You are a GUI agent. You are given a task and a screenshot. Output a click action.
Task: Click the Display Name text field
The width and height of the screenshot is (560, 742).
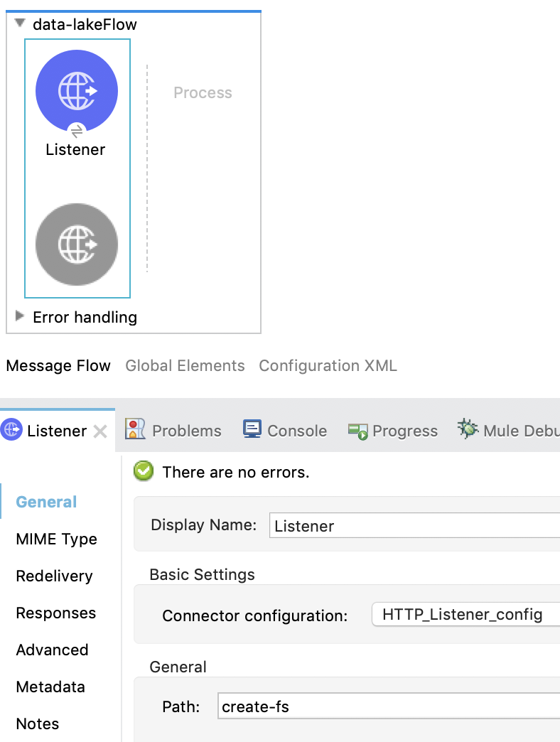coord(414,527)
